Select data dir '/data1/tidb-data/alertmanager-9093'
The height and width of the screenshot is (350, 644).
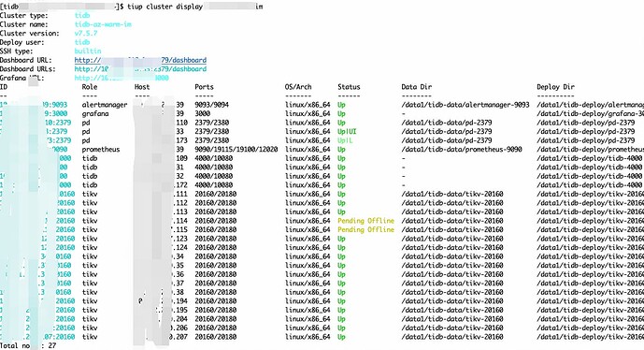tap(465, 105)
